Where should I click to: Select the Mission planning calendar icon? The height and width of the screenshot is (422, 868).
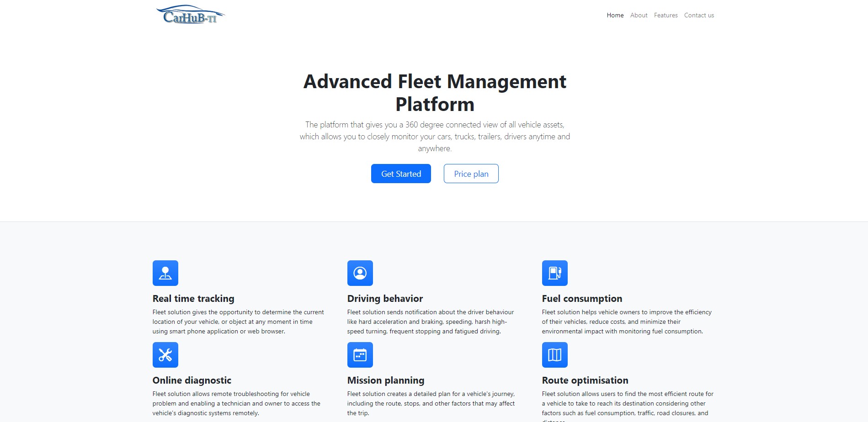tap(360, 355)
